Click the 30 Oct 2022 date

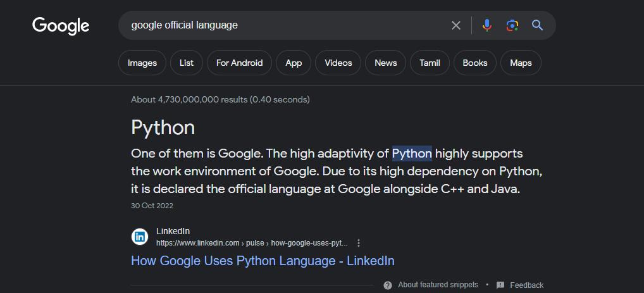pos(152,206)
